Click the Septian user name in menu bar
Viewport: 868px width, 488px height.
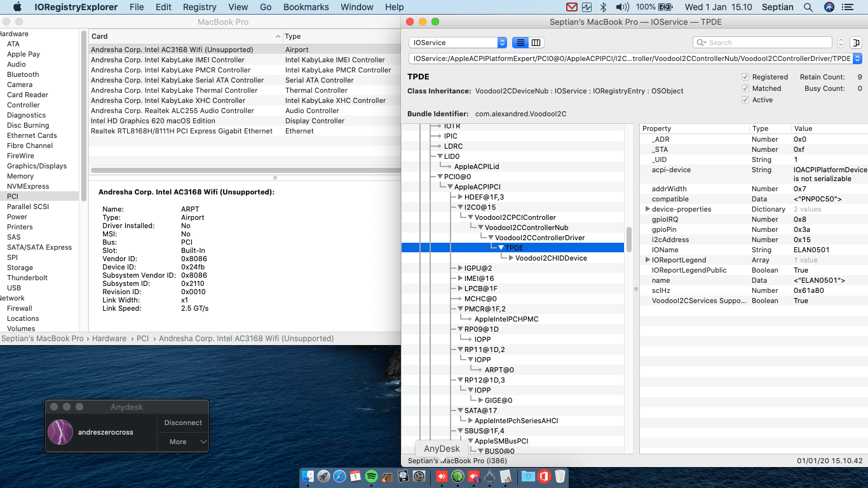(778, 7)
